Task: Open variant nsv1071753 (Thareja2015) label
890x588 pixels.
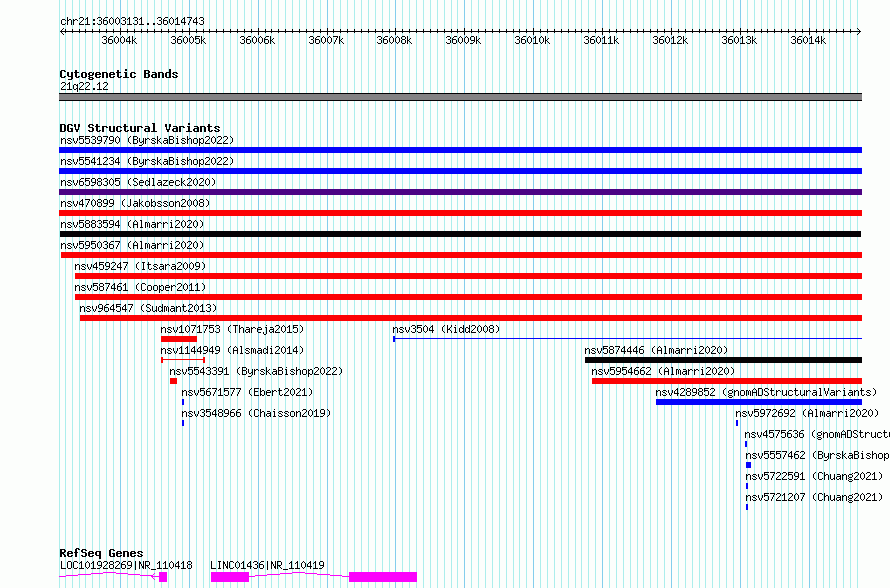Action: pos(232,329)
